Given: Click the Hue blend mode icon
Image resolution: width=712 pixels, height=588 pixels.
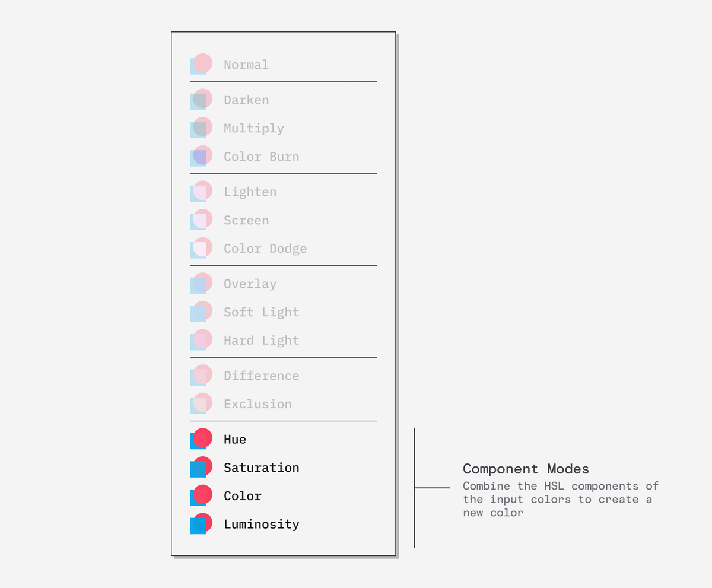Looking at the screenshot, I should [201, 440].
